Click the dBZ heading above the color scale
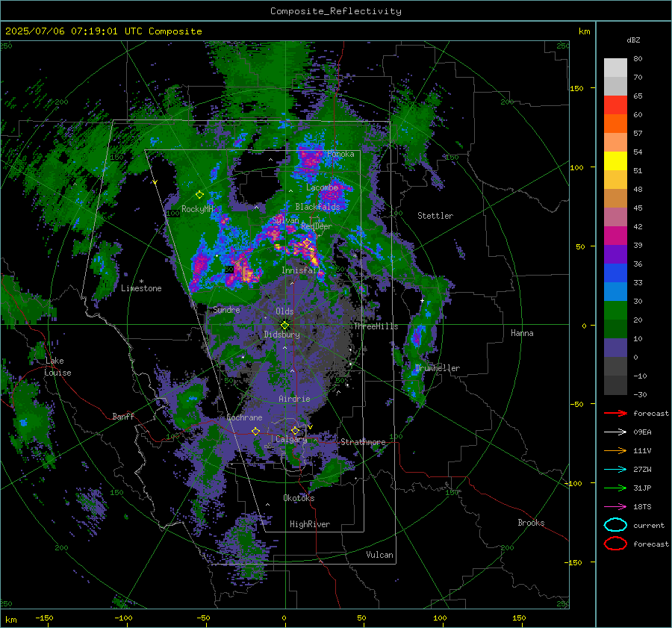672x628 pixels. pyautogui.click(x=633, y=40)
